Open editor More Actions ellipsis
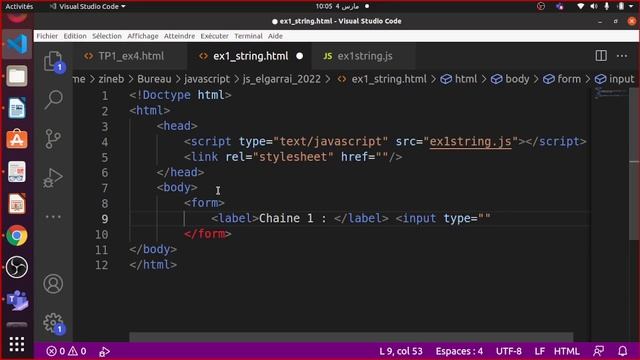640x360 pixels. [622, 56]
